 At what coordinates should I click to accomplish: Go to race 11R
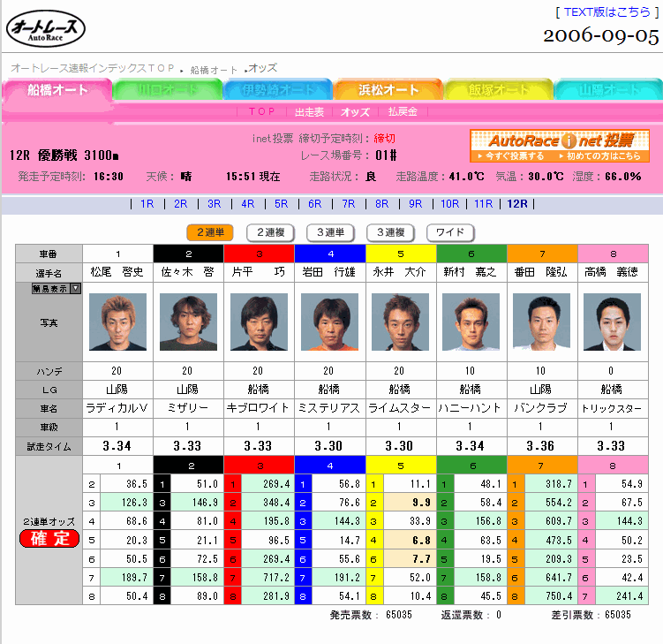click(483, 204)
